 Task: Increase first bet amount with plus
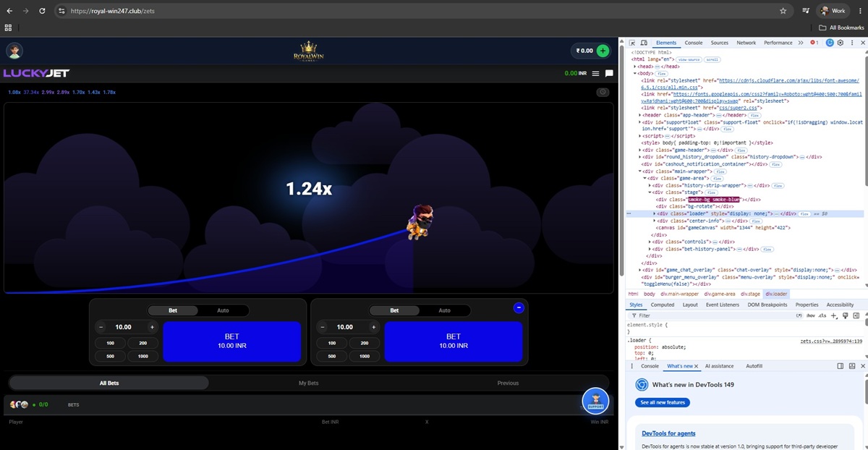[152, 327]
